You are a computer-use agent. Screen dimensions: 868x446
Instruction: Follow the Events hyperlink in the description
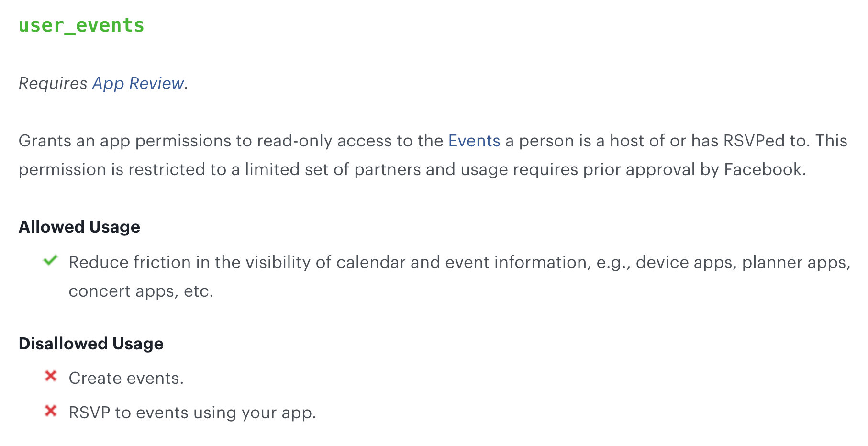pyautogui.click(x=474, y=141)
